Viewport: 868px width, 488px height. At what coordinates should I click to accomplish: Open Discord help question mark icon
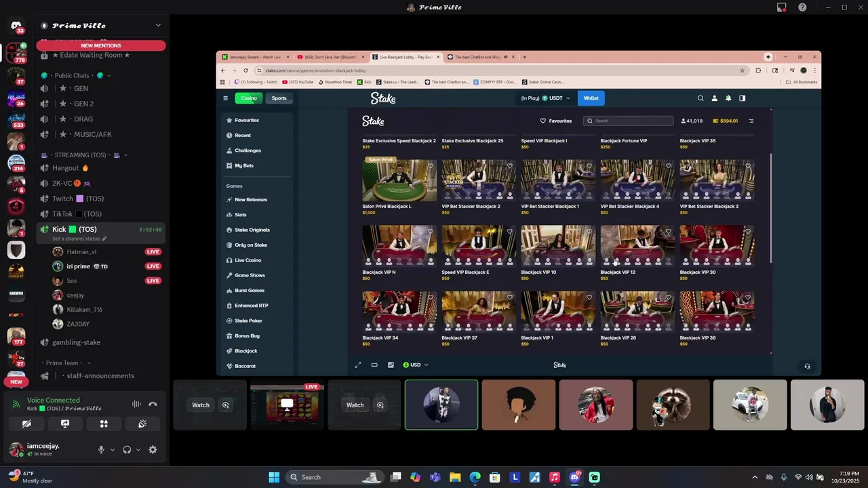tap(802, 7)
